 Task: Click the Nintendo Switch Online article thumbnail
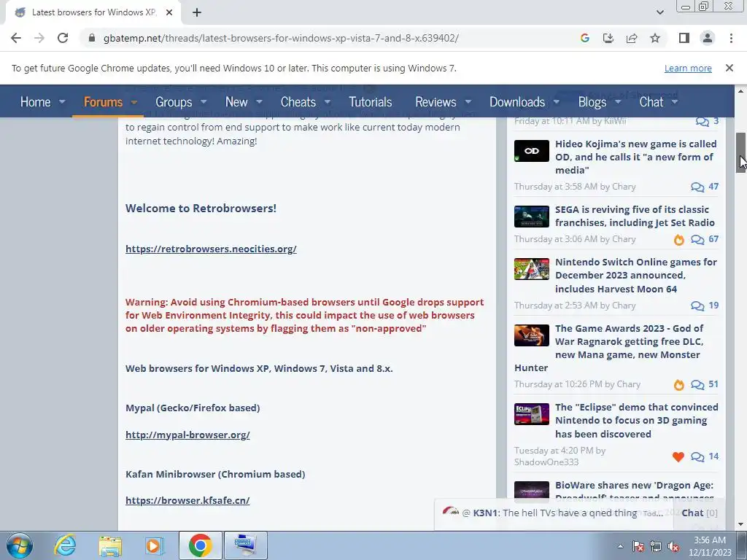532,269
